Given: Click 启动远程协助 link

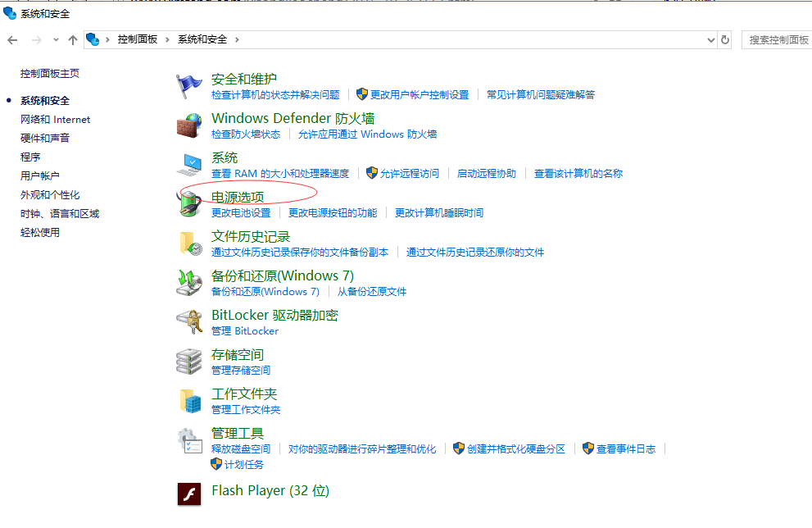Looking at the screenshot, I should point(486,174).
